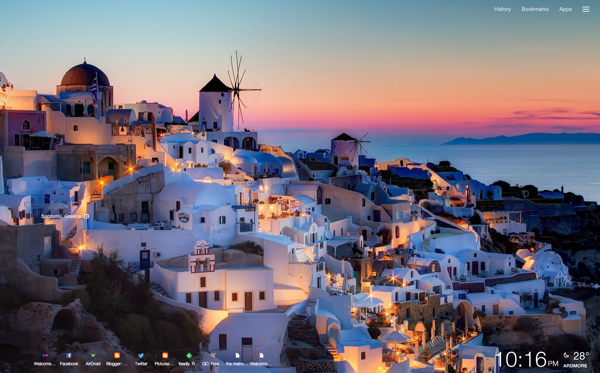Open the Twitter bird shortcut
The width and height of the screenshot is (600, 373).
pos(141,355)
